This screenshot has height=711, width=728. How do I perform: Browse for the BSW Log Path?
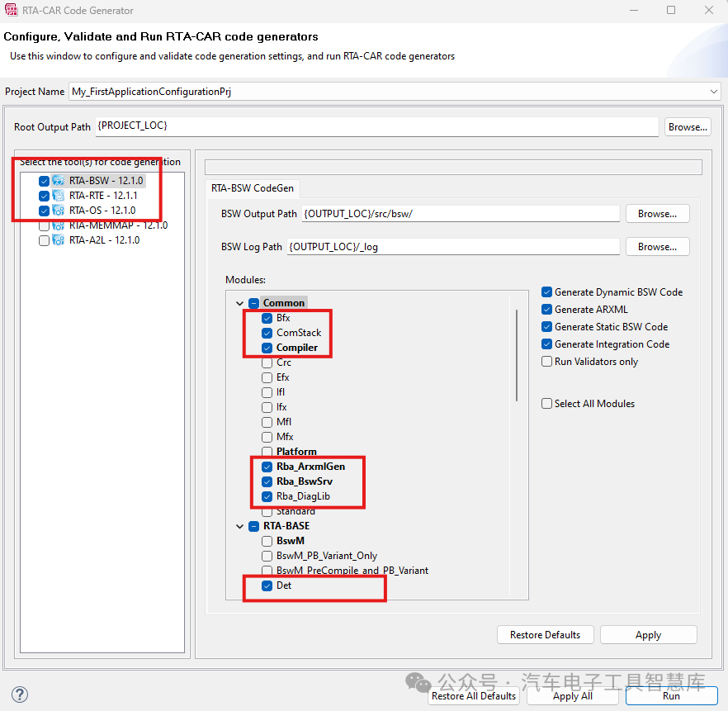657,247
